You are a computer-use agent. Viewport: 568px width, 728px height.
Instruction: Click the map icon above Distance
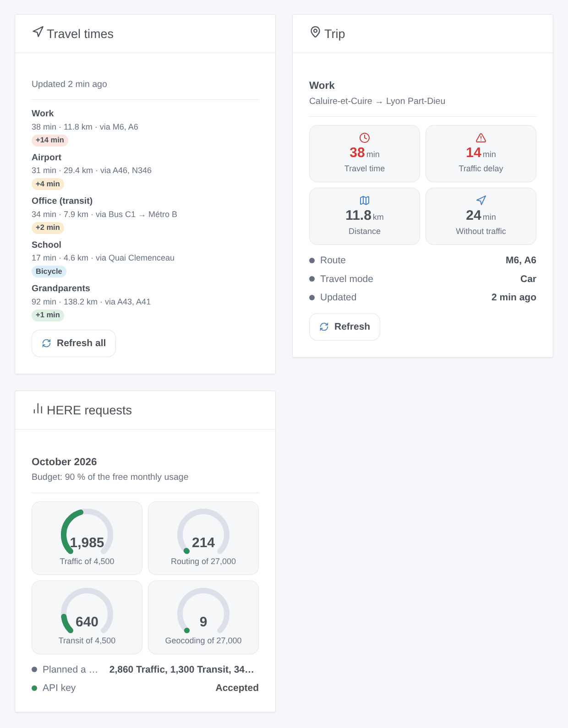point(365,201)
